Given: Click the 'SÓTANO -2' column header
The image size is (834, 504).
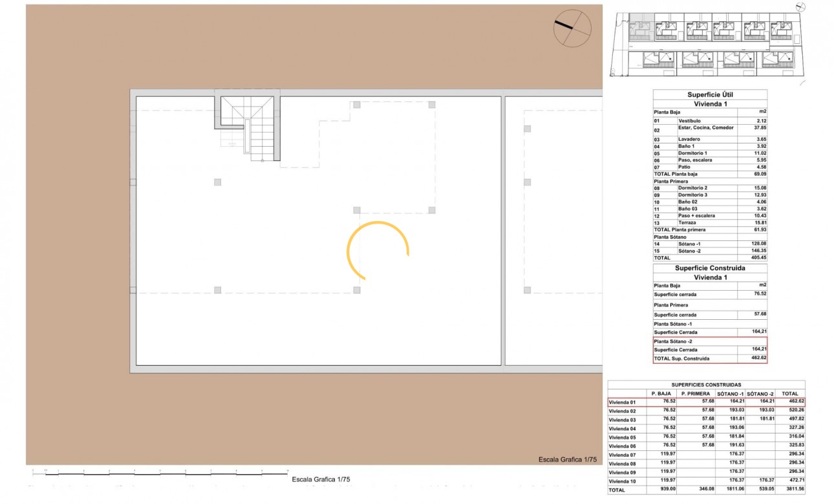Looking at the screenshot, I should (x=761, y=394).
